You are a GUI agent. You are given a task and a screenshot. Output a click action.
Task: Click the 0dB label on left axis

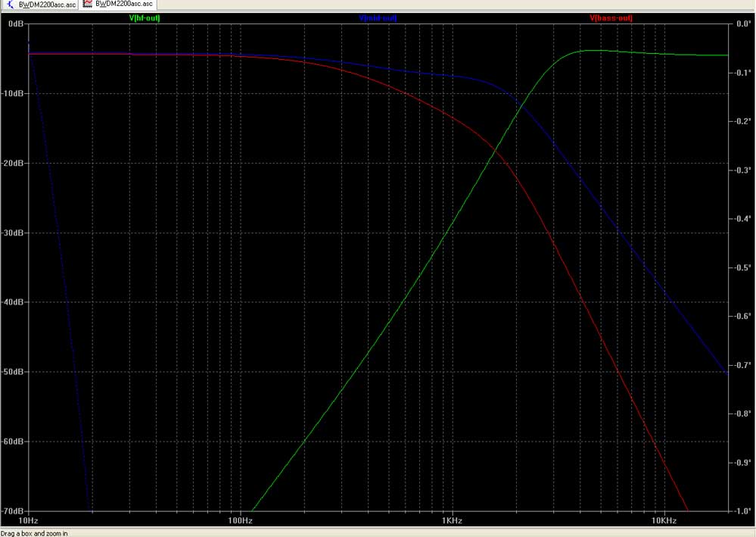pos(16,23)
